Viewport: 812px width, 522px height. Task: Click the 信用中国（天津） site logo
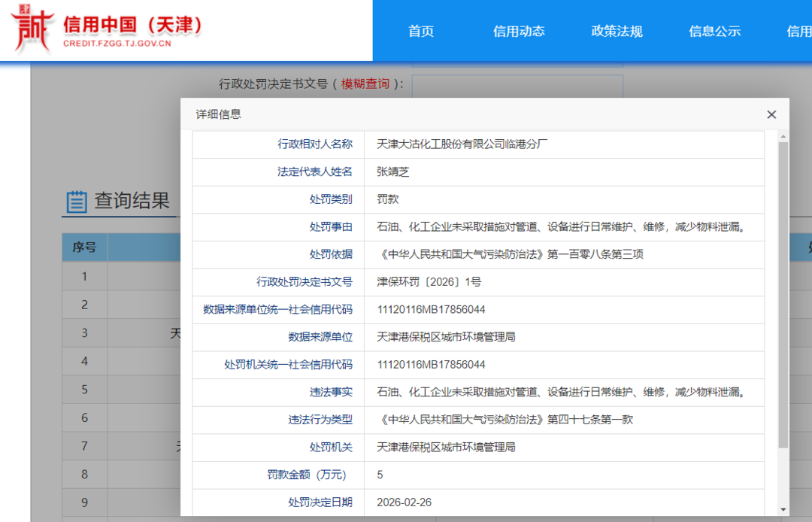(x=109, y=30)
